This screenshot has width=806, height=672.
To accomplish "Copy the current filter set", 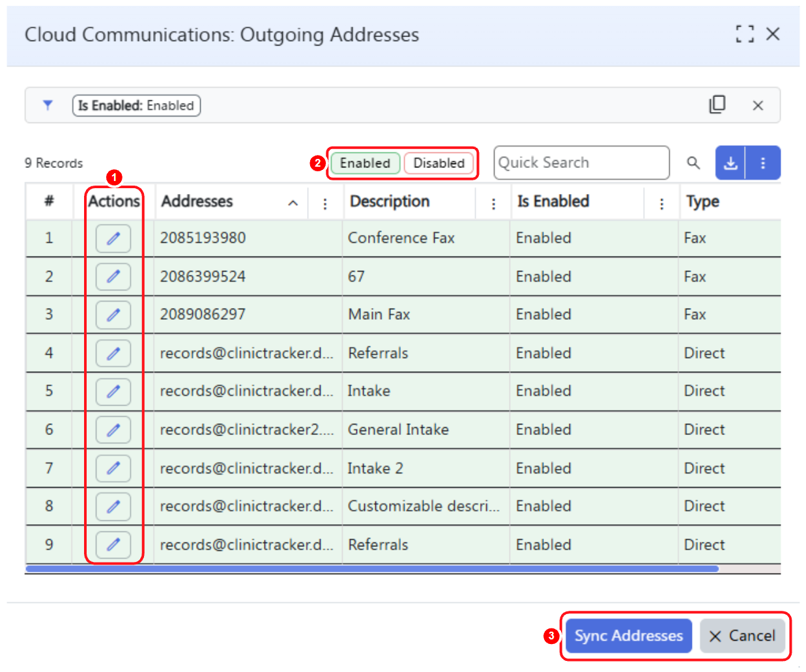I will [x=717, y=104].
